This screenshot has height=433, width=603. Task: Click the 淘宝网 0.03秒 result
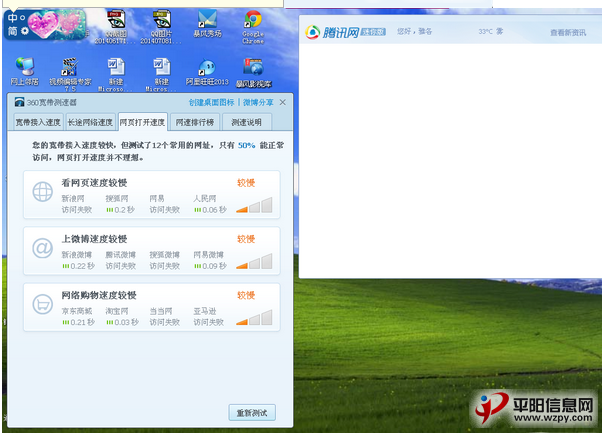click(122, 316)
